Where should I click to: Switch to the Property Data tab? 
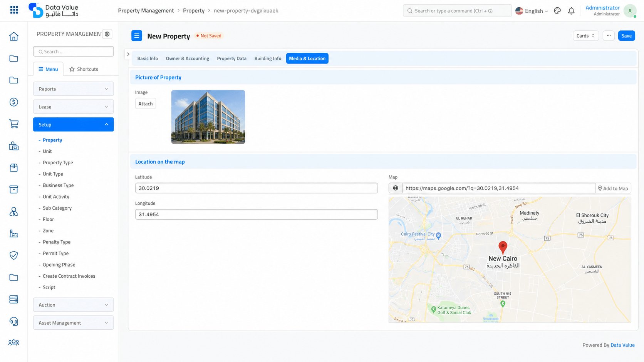point(231,58)
